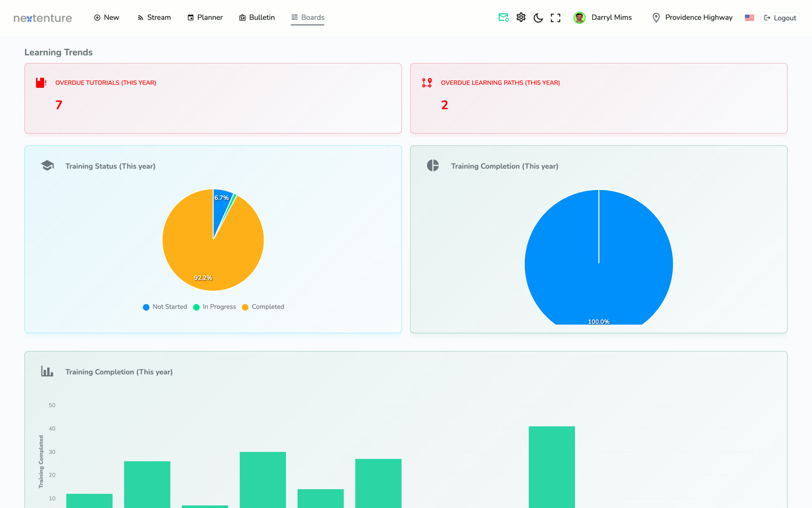The image size is (812, 508).
Task: Toggle Completed legend item
Action: 263,307
